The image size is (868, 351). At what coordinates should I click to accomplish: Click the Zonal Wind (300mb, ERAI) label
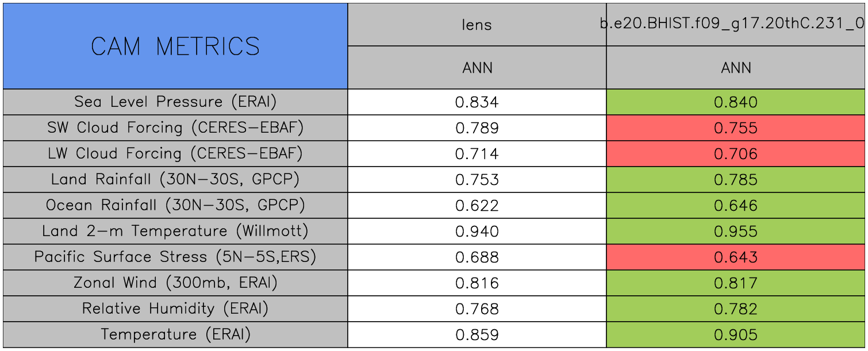[x=175, y=283]
